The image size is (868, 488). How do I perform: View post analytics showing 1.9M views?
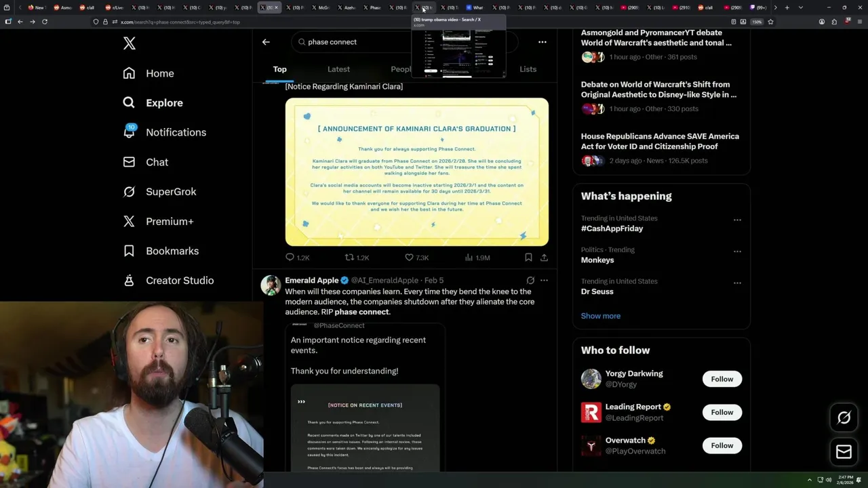[x=477, y=258]
